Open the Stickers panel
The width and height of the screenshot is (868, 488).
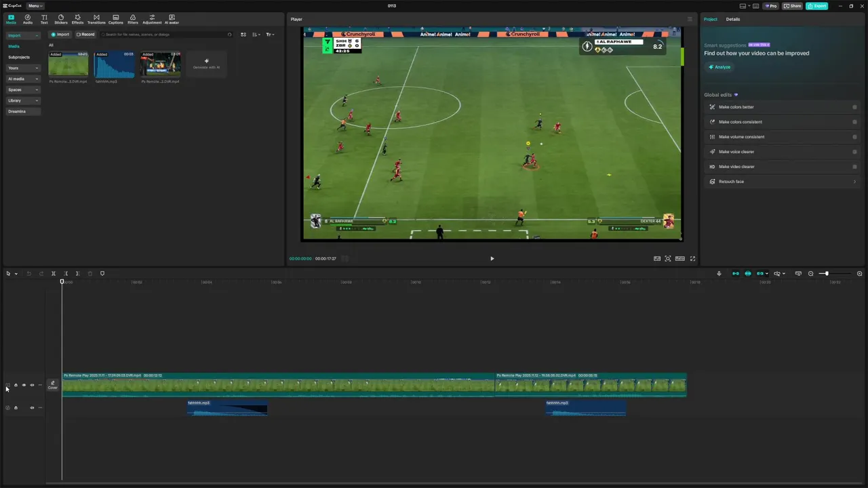61,19
